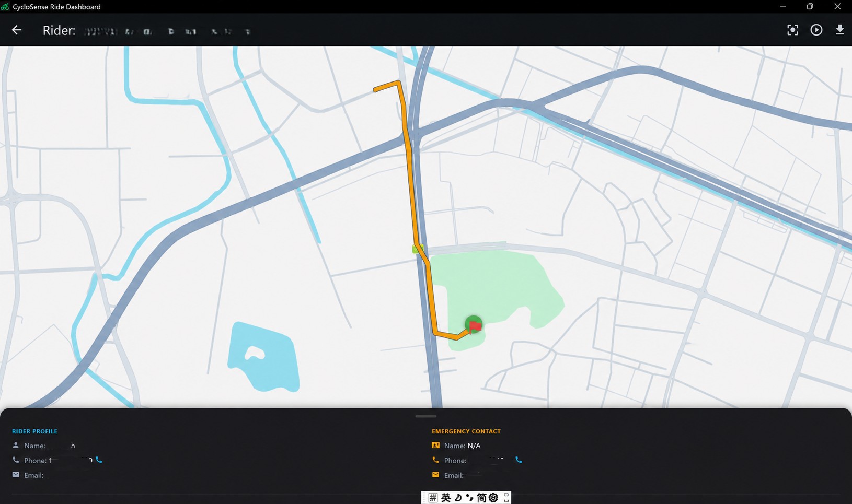The image size is (852, 504).
Task: Minimize the CycloSense Ride Dashboard window
Action: (782, 6)
